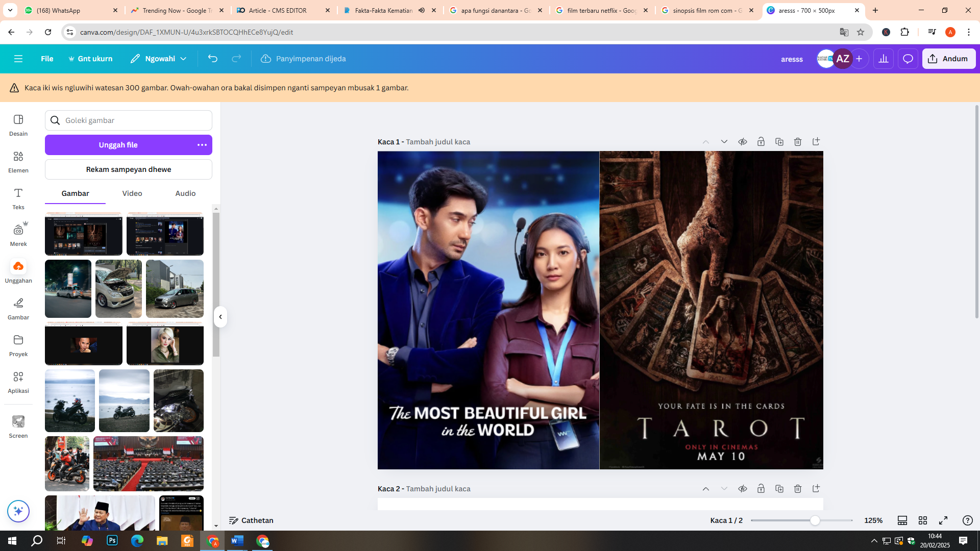
Task: Switch to the WhatsApp browser tab
Action: coord(71,10)
